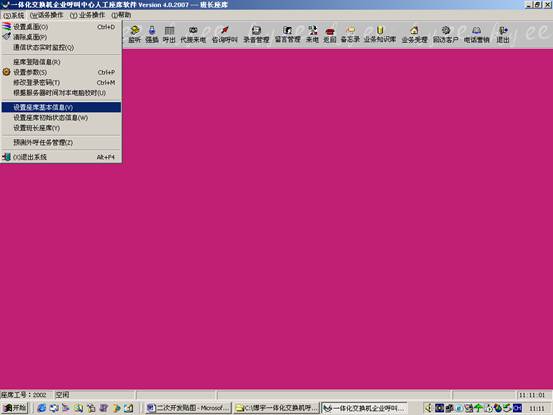Open the 帮助 help menu
The width and height of the screenshot is (553, 415).
click(121, 15)
